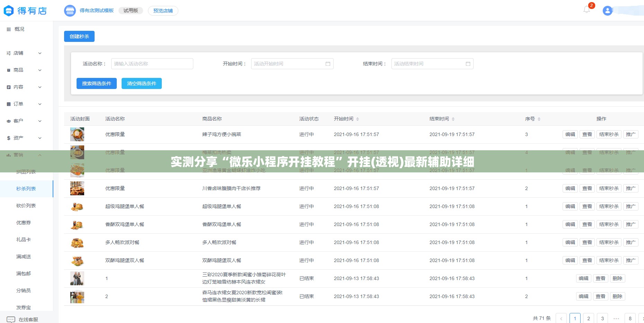Focus the 活动结束时间 date field
The height and width of the screenshot is (323, 644).
[432, 64]
